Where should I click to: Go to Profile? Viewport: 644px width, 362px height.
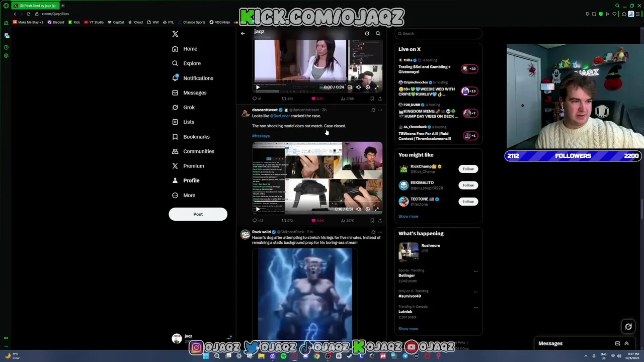(x=186, y=180)
